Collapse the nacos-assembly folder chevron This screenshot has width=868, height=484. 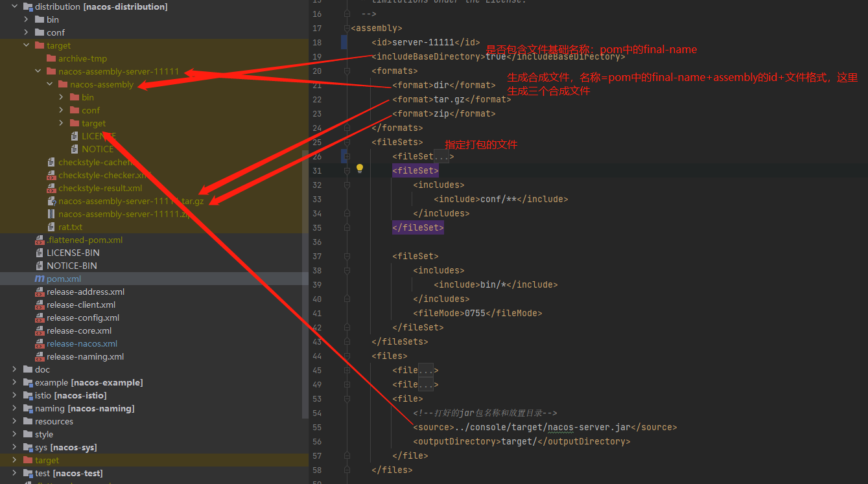coord(49,84)
